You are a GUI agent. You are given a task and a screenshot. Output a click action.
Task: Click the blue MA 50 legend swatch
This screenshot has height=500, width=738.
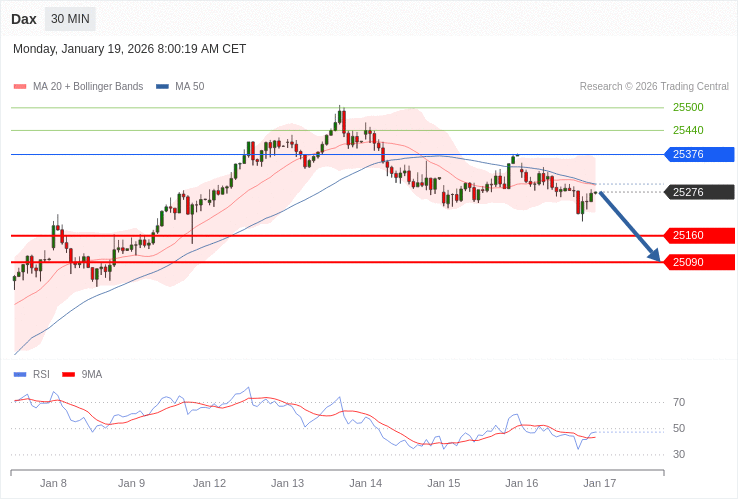point(162,87)
